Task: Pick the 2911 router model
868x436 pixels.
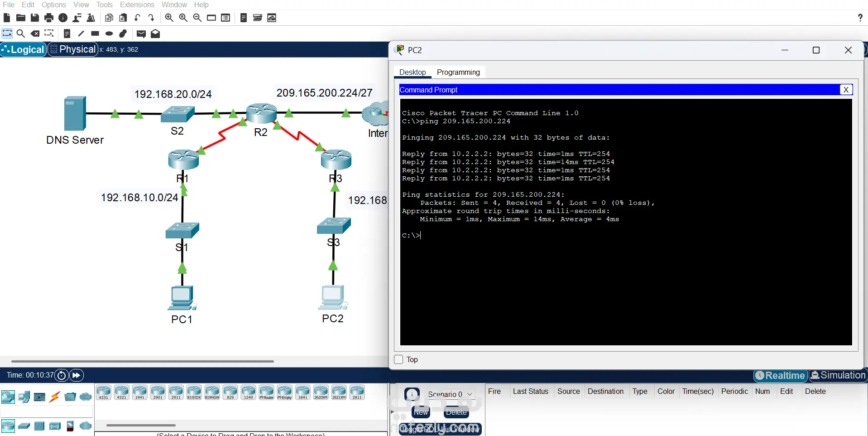Action: (x=176, y=392)
